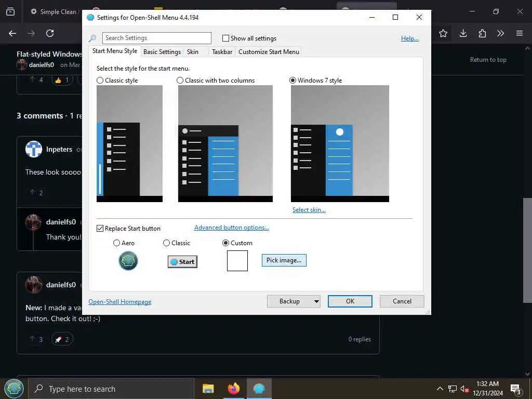Select Windows 7 style radio button
This screenshot has height=399, width=532.
pos(292,81)
